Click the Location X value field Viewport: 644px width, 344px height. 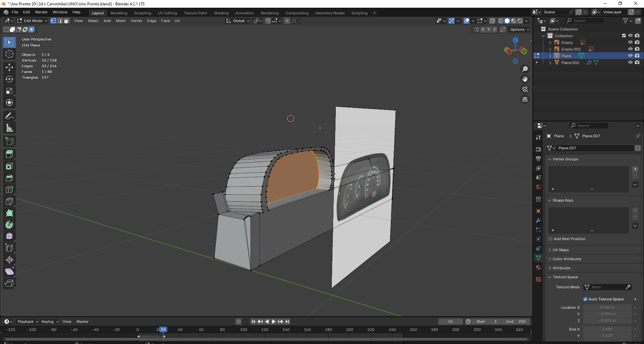click(x=607, y=307)
